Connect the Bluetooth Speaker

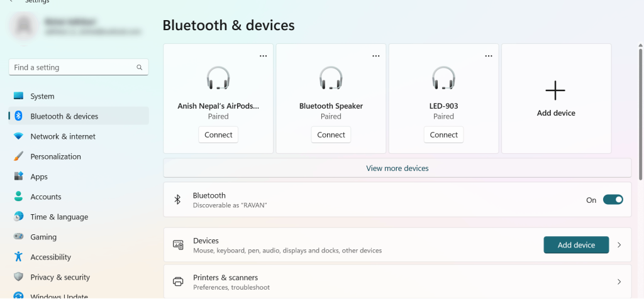point(331,134)
